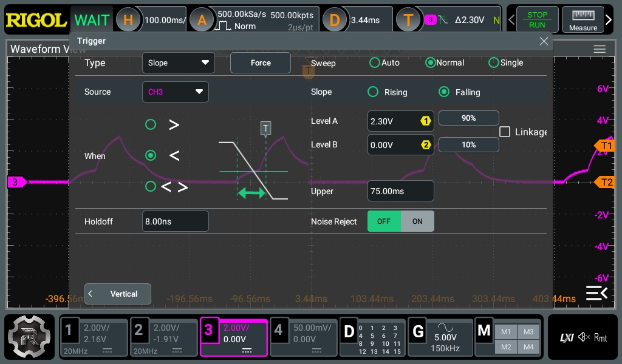The height and width of the screenshot is (364, 622).
Task: Select channel 1 tab
Action: pyautogui.click(x=94, y=337)
